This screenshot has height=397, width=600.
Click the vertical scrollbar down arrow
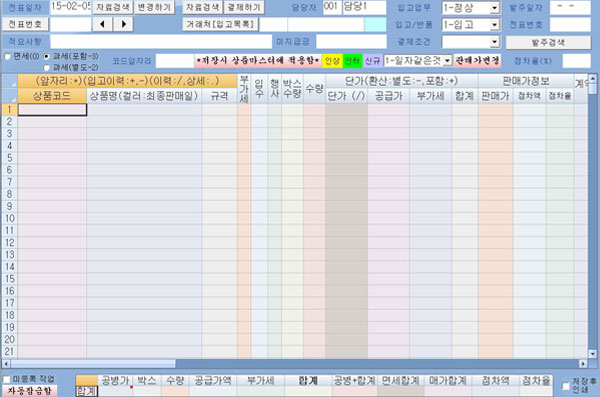[x=592, y=354]
